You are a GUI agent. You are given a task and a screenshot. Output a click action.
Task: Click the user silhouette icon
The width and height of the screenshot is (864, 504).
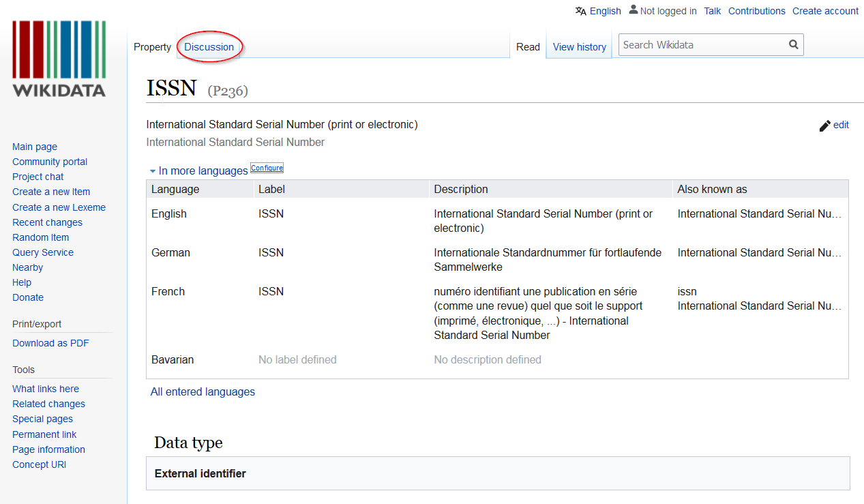pos(634,10)
